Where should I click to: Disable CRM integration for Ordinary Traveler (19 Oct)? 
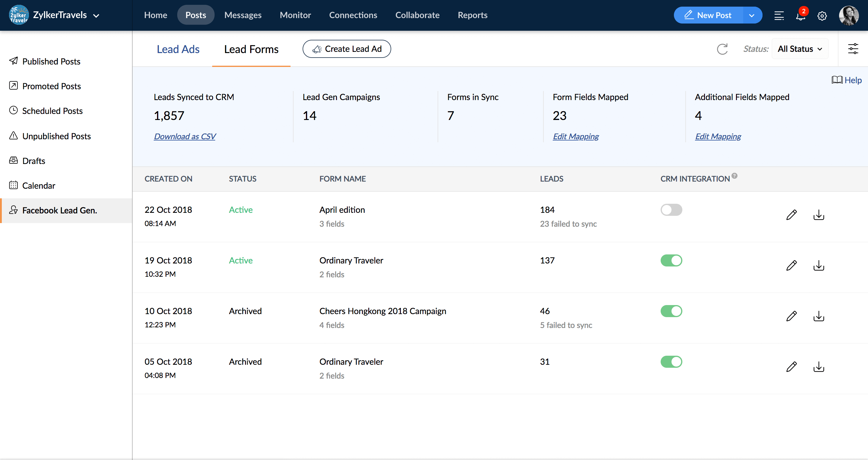pos(671,260)
